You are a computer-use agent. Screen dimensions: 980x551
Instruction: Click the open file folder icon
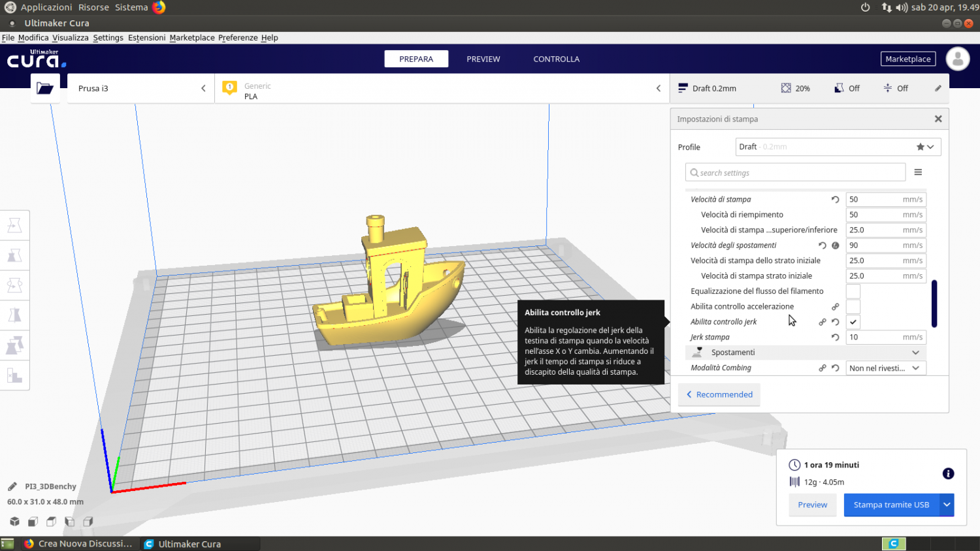[x=45, y=88]
